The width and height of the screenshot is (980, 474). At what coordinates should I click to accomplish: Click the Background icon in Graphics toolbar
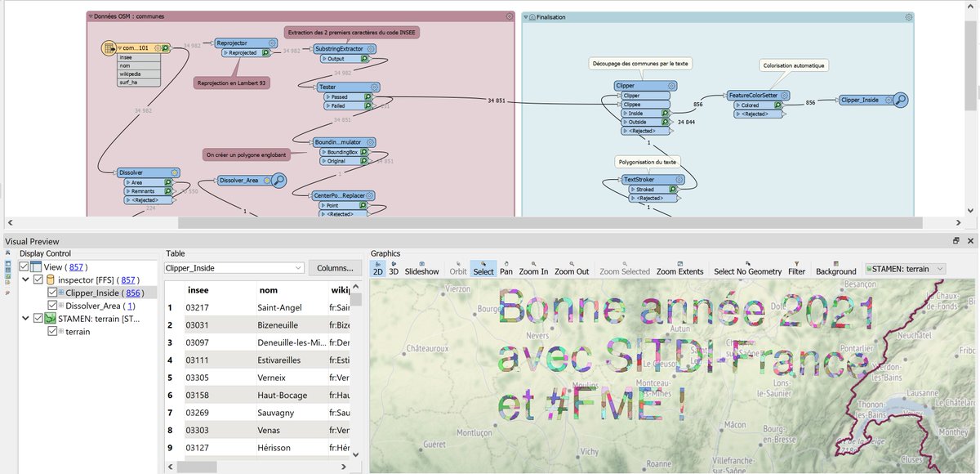(x=835, y=270)
